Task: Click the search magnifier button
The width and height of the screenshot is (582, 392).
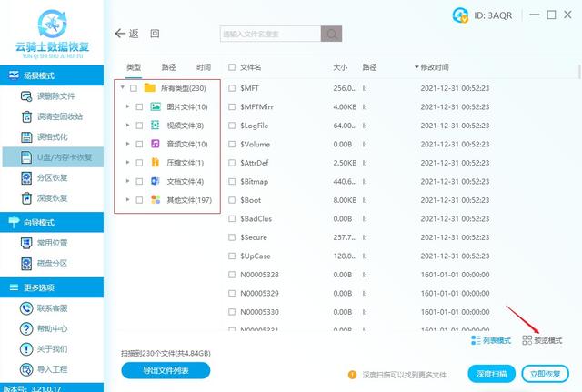Action: click(331, 34)
